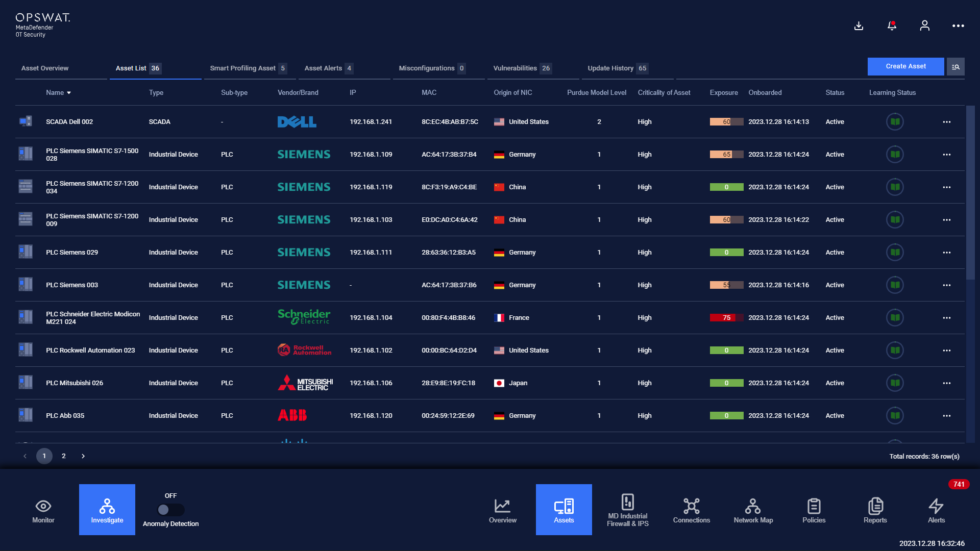Image resolution: width=980 pixels, height=551 pixels.
Task: Open row menu for PLC Rockwell Automation 023
Action: [947, 350]
